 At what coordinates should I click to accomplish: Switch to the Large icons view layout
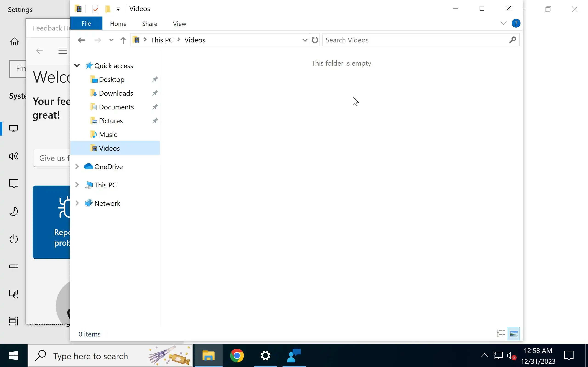click(513, 334)
